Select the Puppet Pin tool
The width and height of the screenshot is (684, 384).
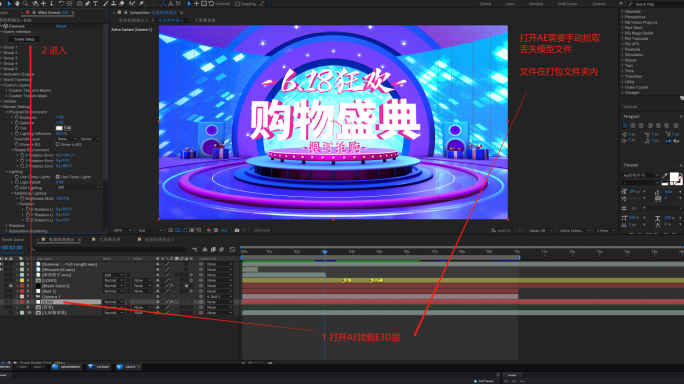[x=141, y=3]
